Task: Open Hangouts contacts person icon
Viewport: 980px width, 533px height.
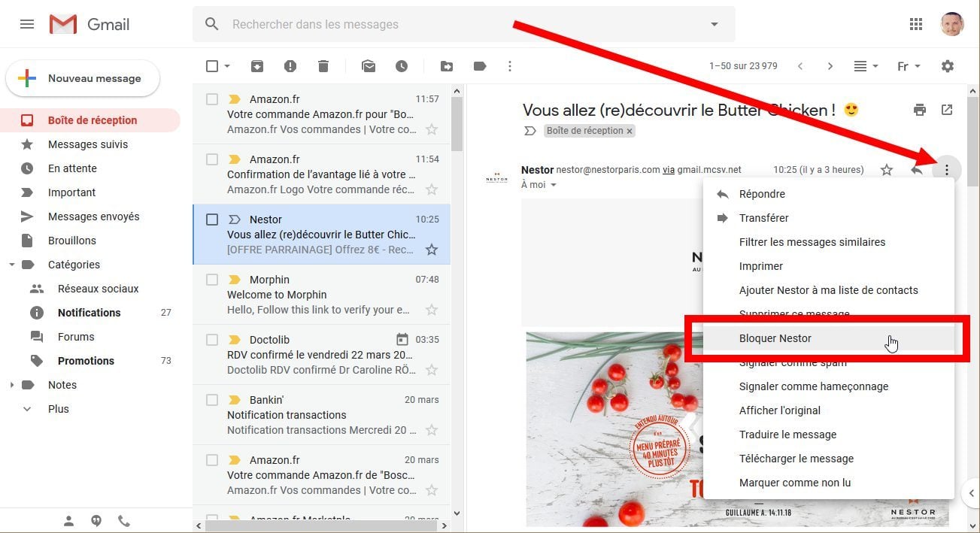Action: click(x=69, y=520)
